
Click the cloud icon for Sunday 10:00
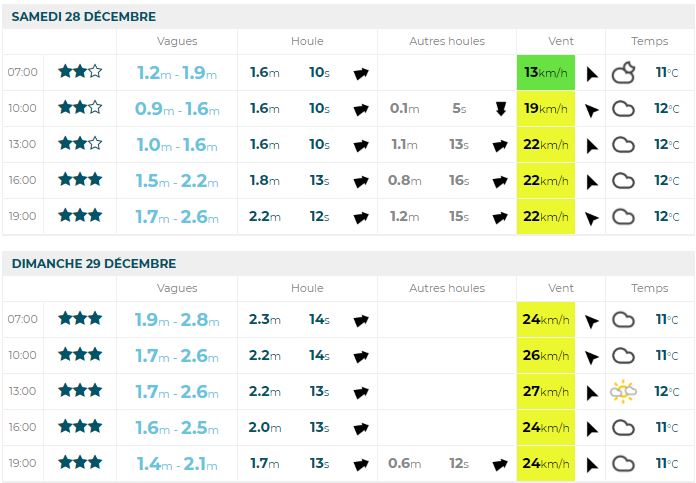point(624,355)
